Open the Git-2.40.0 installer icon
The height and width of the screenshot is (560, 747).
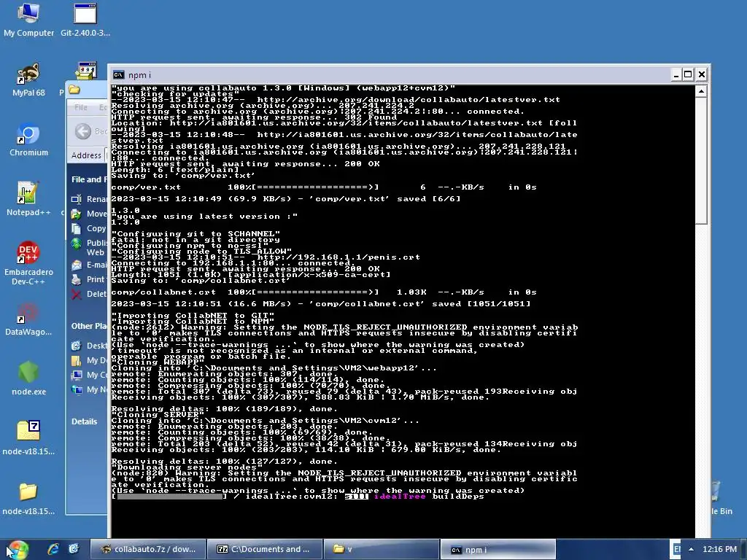click(85, 20)
